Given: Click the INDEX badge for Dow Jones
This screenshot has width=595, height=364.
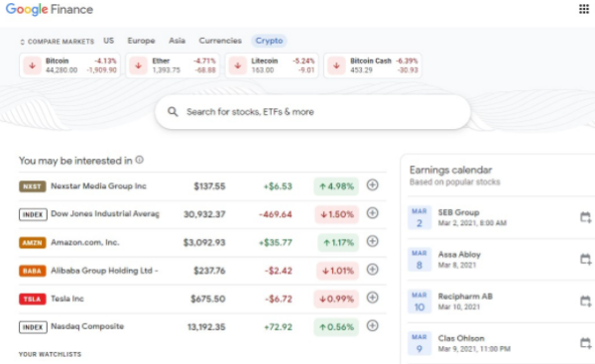Looking at the screenshot, I should [x=33, y=214].
